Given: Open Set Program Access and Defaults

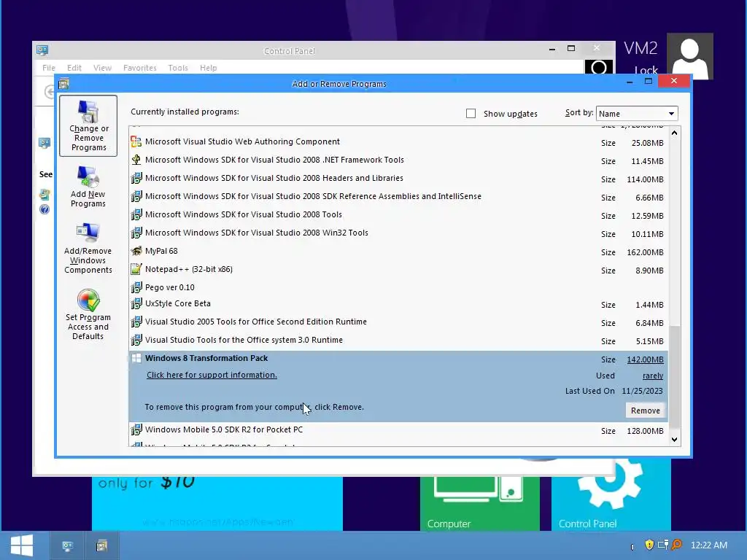Looking at the screenshot, I should click(88, 314).
